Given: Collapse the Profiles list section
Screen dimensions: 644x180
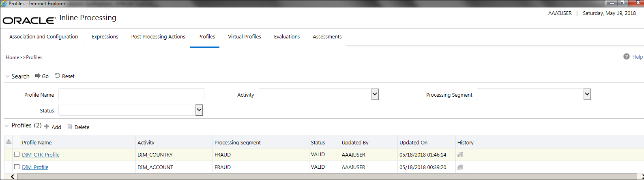Looking at the screenshot, I should (x=7, y=126).
